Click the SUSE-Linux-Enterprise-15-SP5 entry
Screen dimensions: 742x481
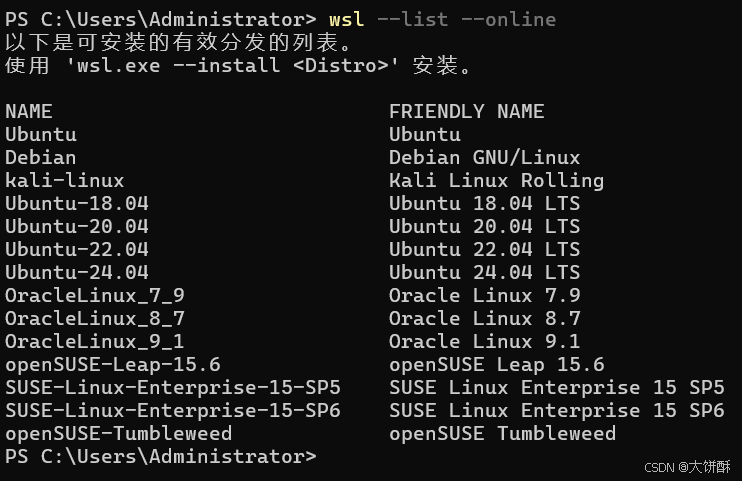pyautogui.click(x=173, y=388)
